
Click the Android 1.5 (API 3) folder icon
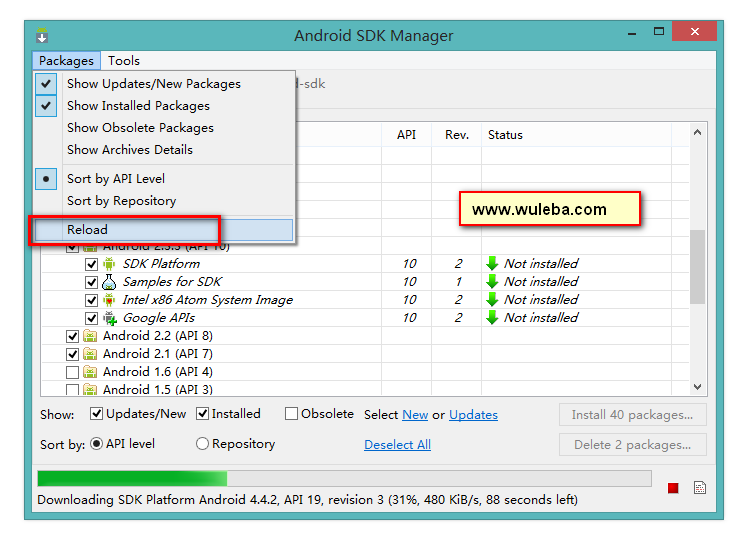(x=90, y=390)
